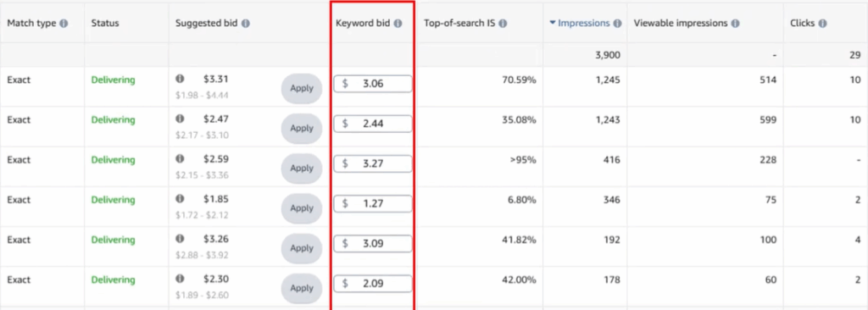Click the Suggested bid column header
Image resolution: width=868 pixels, height=310 pixels.
coord(207,24)
